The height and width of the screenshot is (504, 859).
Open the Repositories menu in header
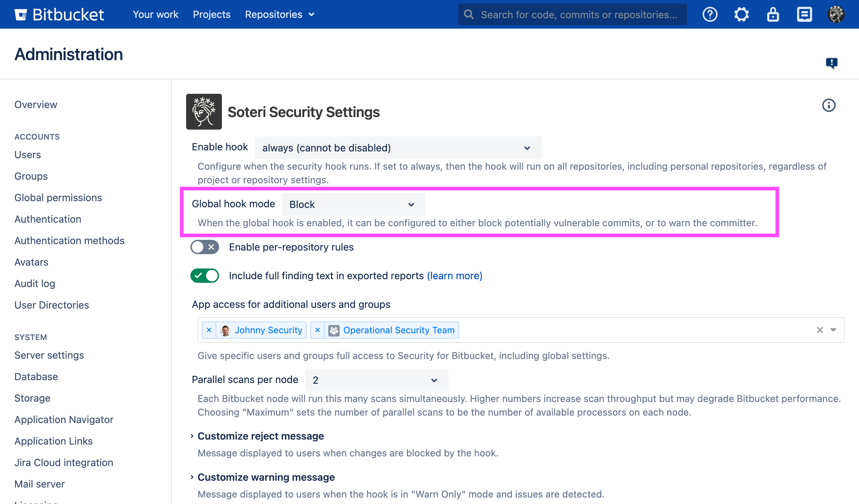click(280, 15)
